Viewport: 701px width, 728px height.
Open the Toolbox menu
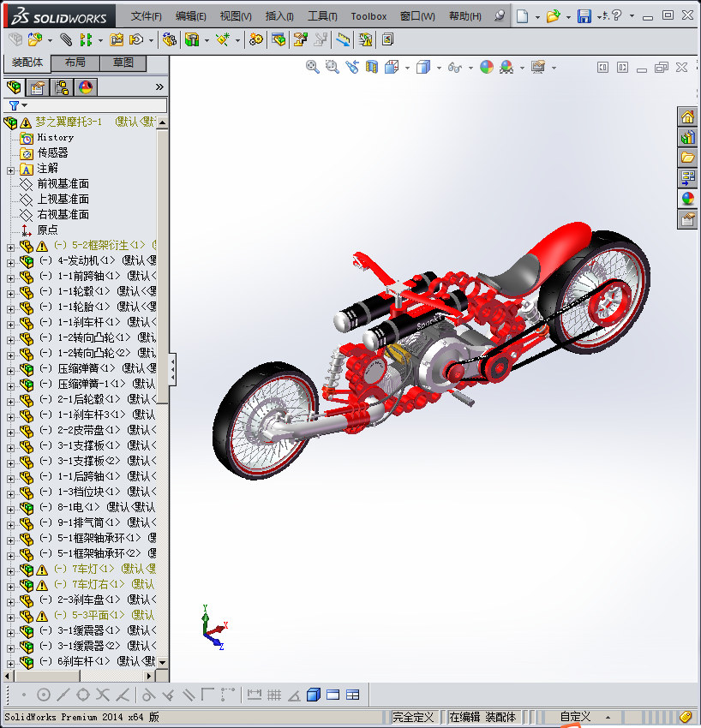pyautogui.click(x=368, y=16)
